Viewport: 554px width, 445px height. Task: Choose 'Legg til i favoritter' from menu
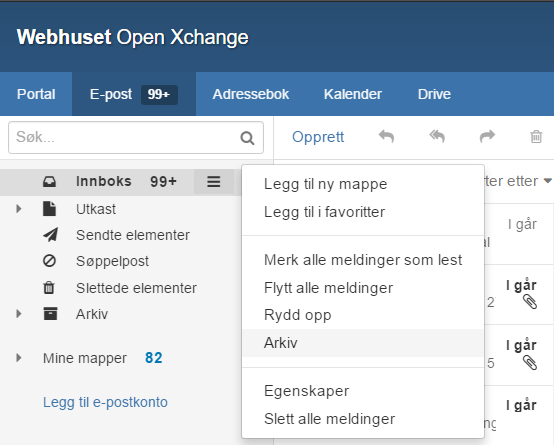pyautogui.click(x=363, y=212)
